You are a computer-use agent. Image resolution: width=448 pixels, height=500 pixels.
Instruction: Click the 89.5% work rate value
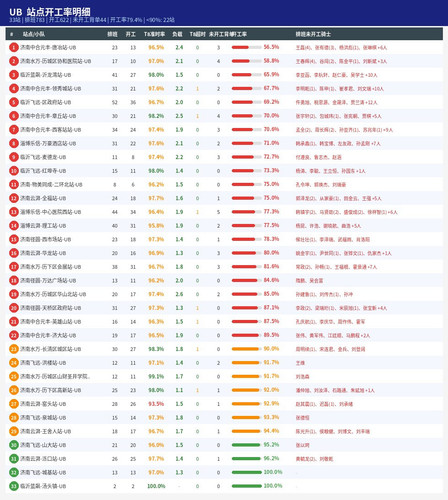pos(271,335)
